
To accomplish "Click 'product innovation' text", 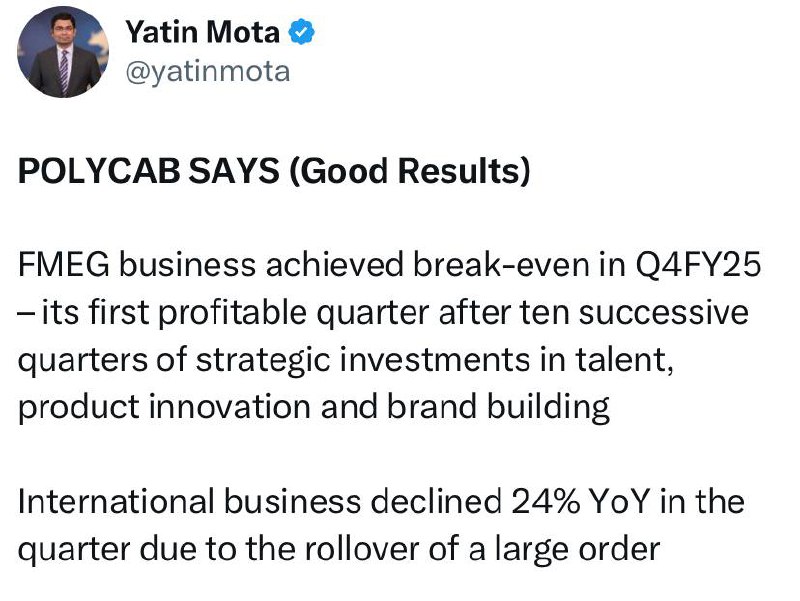I will coord(164,408).
